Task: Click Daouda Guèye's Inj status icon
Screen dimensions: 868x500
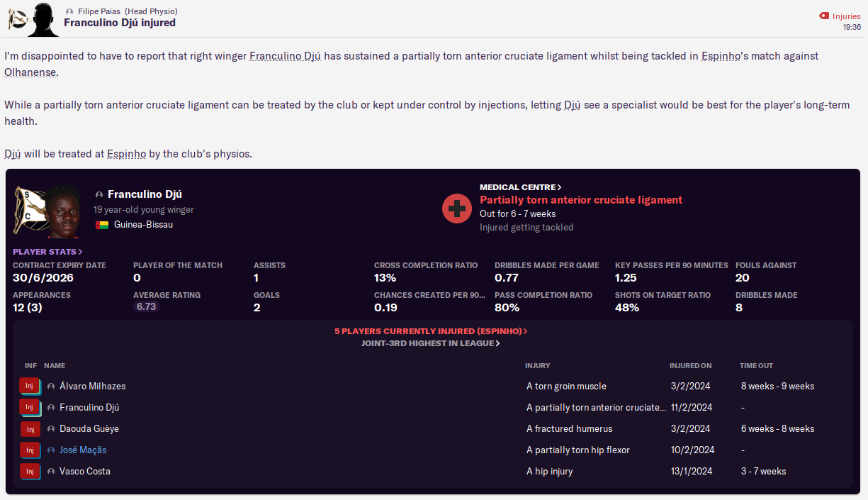Action: [x=30, y=429]
